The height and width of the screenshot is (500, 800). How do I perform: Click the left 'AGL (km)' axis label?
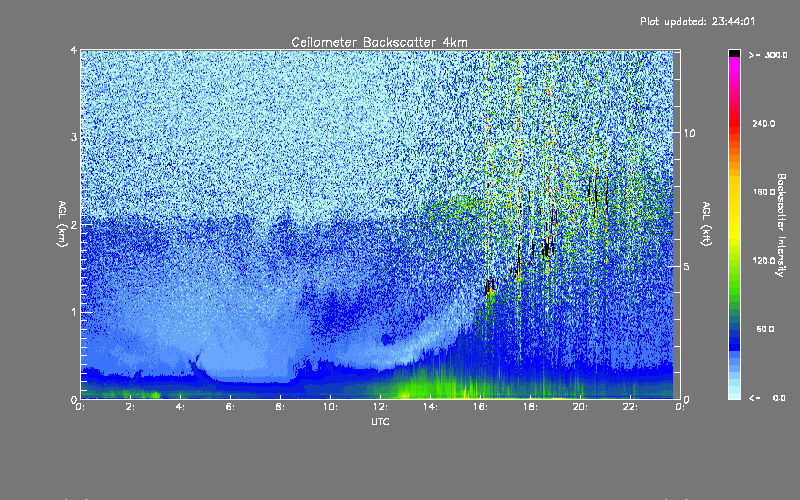point(62,224)
